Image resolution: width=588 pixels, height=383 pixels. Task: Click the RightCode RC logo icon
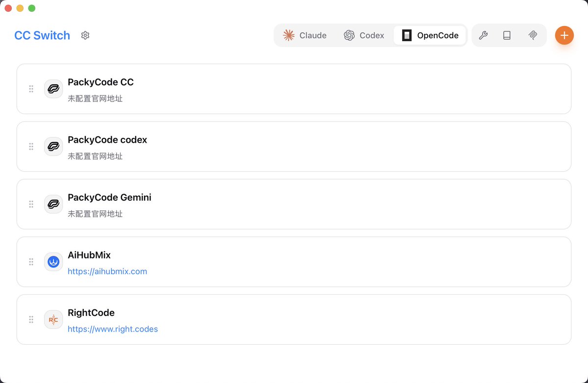pos(53,319)
